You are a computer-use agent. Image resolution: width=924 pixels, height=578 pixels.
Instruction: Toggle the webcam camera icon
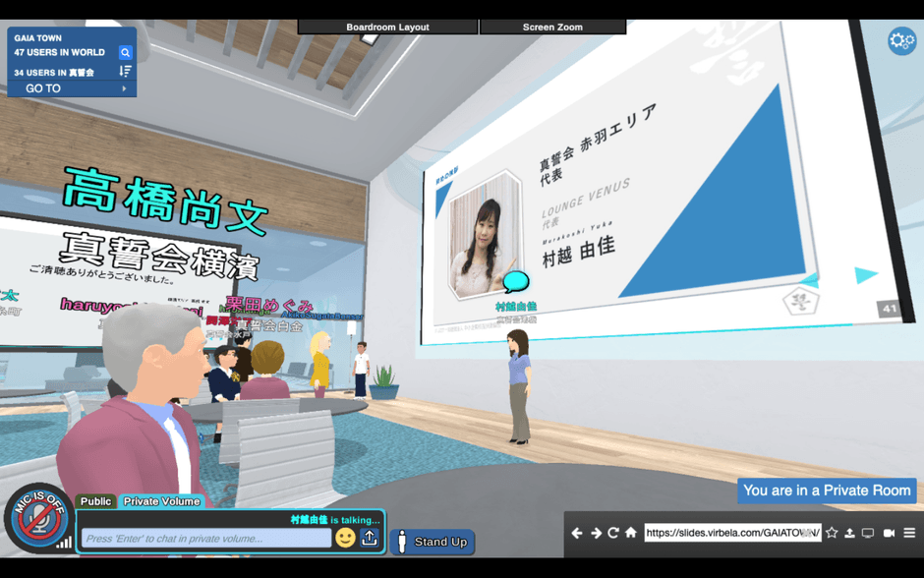pos(891,533)
